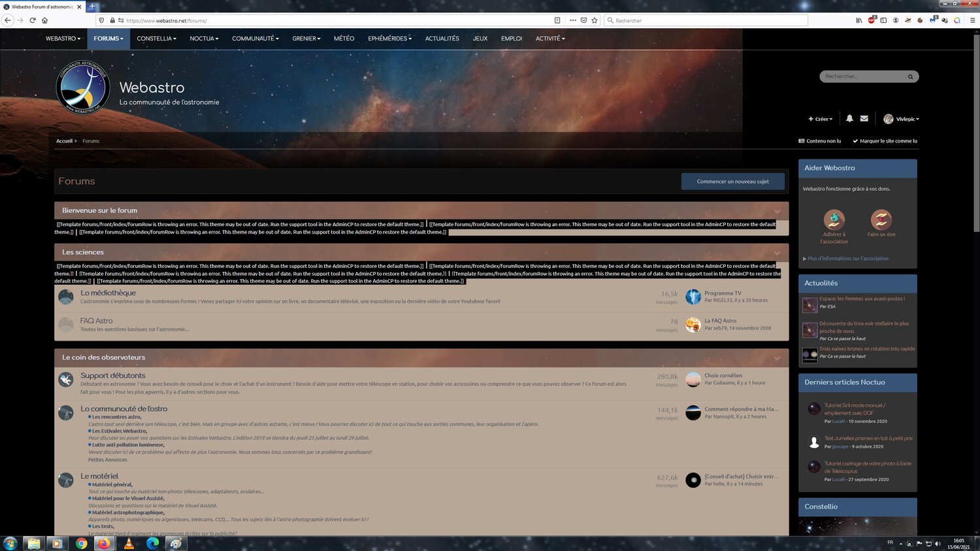Click the Faire un don icon

point(881,220)
